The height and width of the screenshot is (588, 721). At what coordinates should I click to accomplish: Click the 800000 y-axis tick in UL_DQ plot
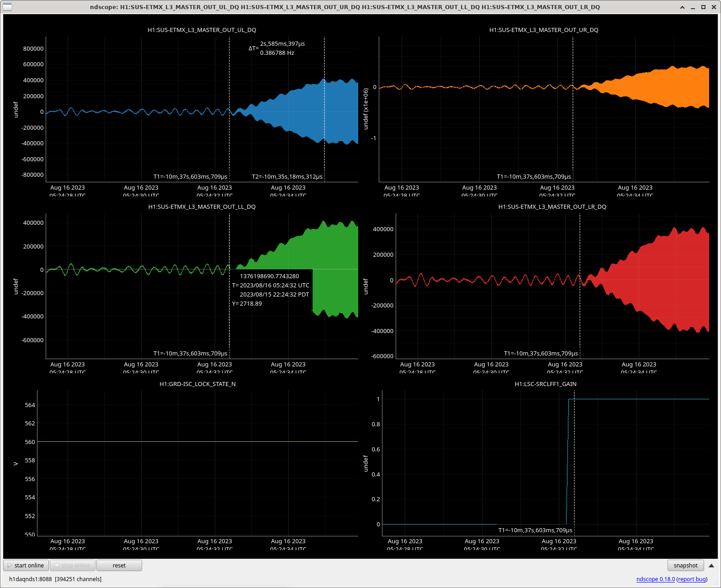tap(33, 48)
